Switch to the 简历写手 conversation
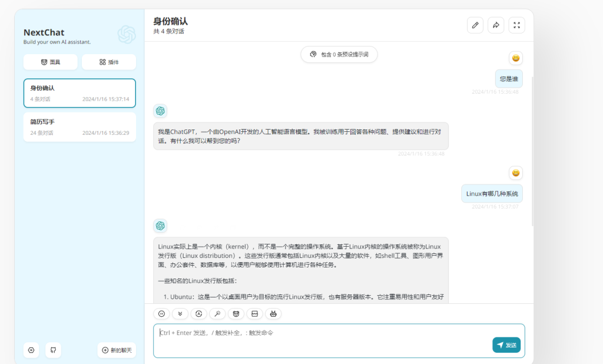The width and height of the screenshot is (603, 364). (x=79, y=127)
